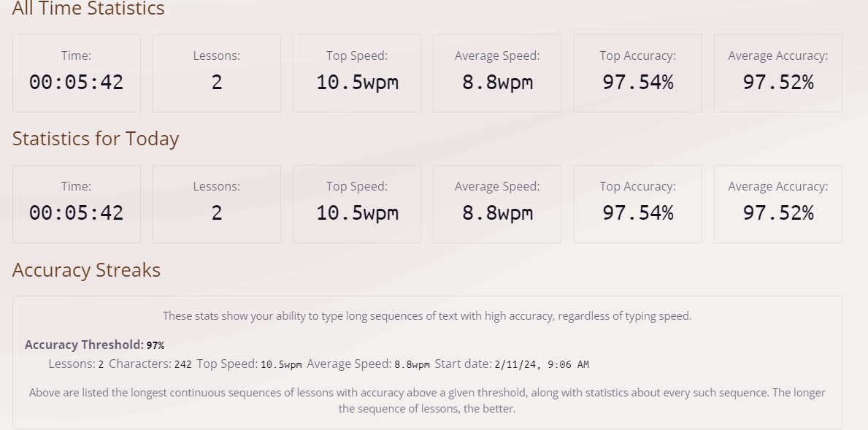Click the all-time Average Speed card

tap(497, 74)
